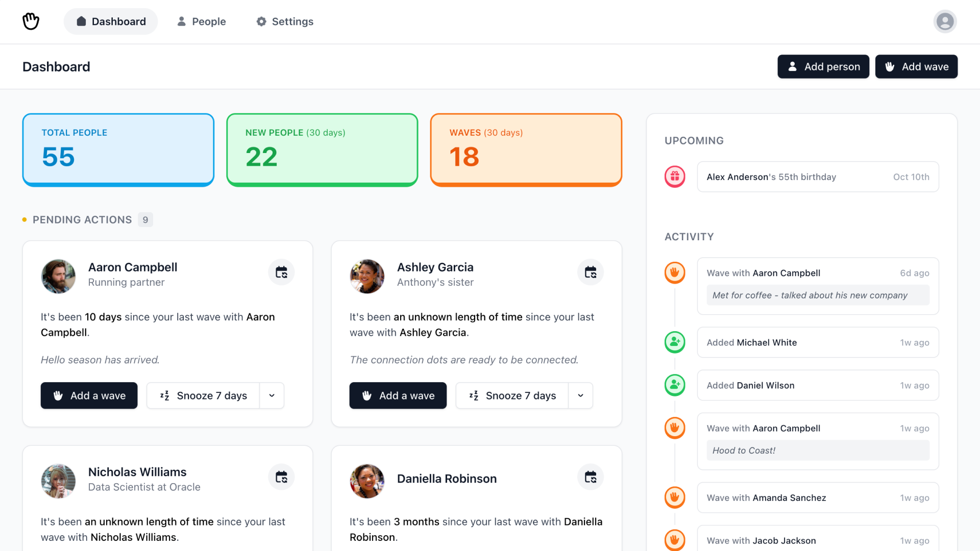Screen dimensions: 980x551
Task: Snooze Ashley Garcia for 7 days
Action: pos(512,395)
